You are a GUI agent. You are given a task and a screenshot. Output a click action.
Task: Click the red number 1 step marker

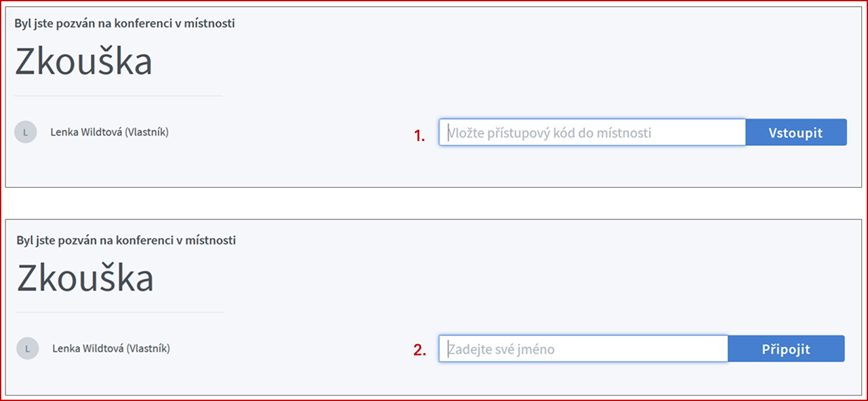point(419,135)
